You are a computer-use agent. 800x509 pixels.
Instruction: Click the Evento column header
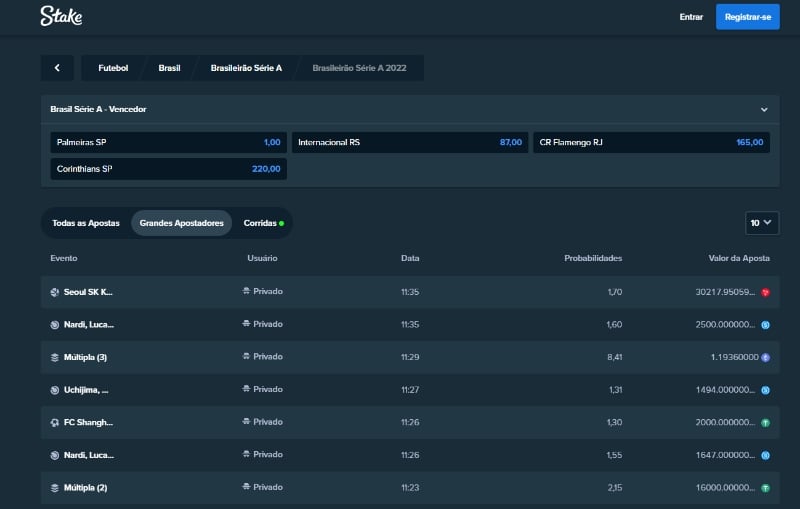click(64, 258)
